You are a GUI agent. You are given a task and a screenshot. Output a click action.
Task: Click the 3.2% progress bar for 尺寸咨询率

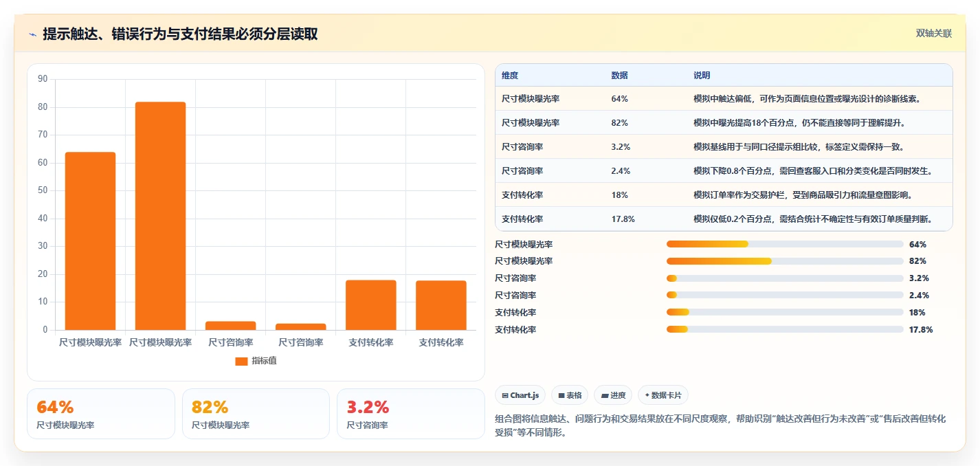(x=785, y=278)
